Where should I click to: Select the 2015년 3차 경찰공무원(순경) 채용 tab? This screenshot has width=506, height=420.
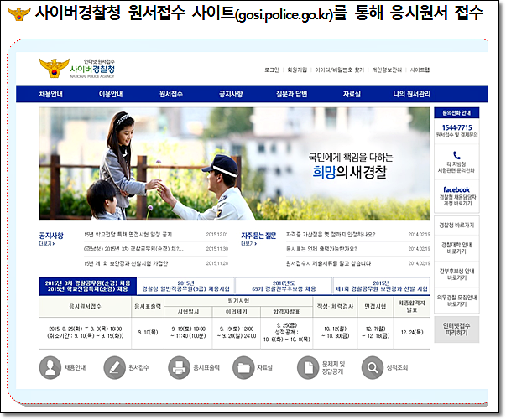point(88,286)
